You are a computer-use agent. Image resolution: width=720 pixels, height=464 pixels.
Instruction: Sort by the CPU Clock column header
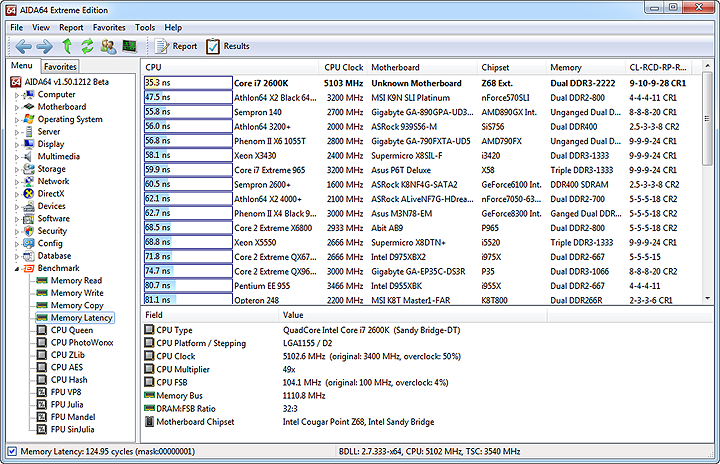(343, 68)
